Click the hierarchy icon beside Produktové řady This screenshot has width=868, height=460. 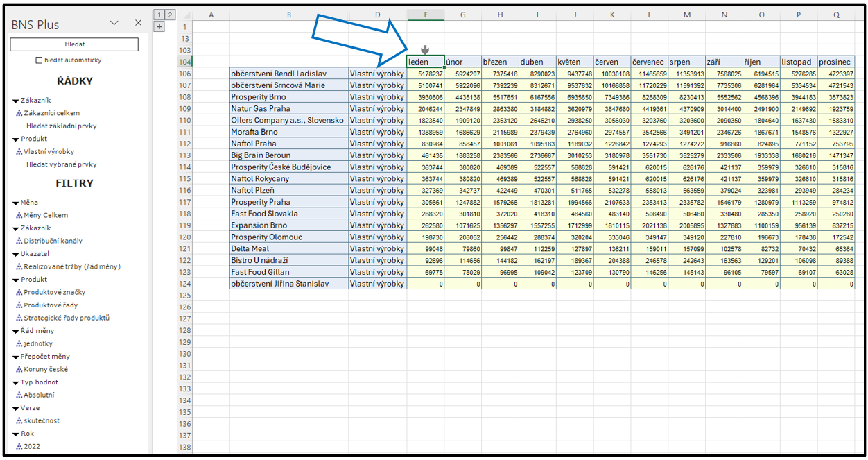[x=19, y=305]
